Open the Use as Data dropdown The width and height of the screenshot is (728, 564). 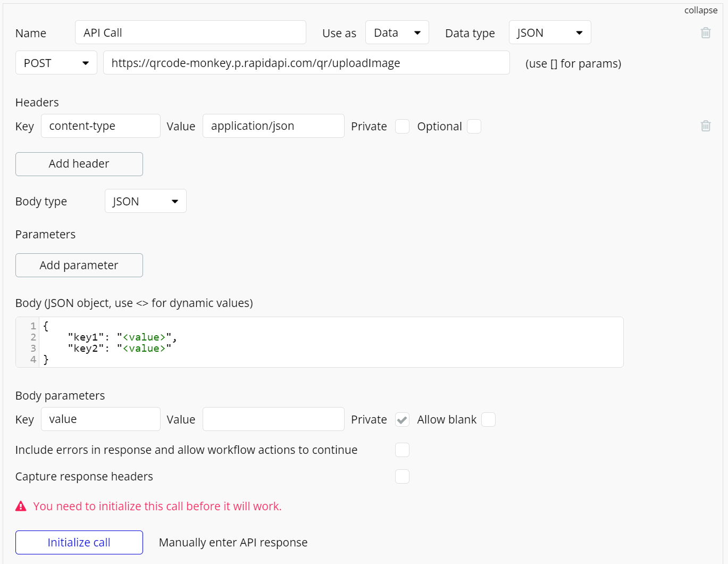tap(397, 33)
